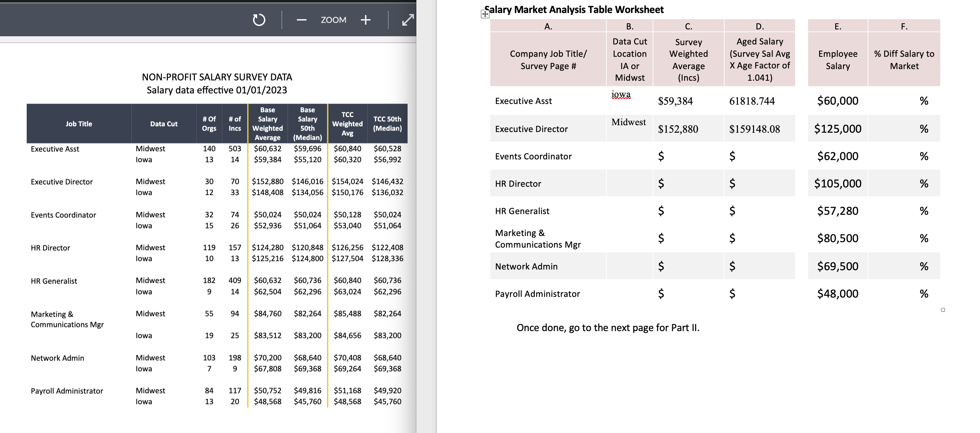The height and width of the screenshot is (433, 980).
Task: Click the Executive Asst % diff cell
Action: [x=904, y=101]
